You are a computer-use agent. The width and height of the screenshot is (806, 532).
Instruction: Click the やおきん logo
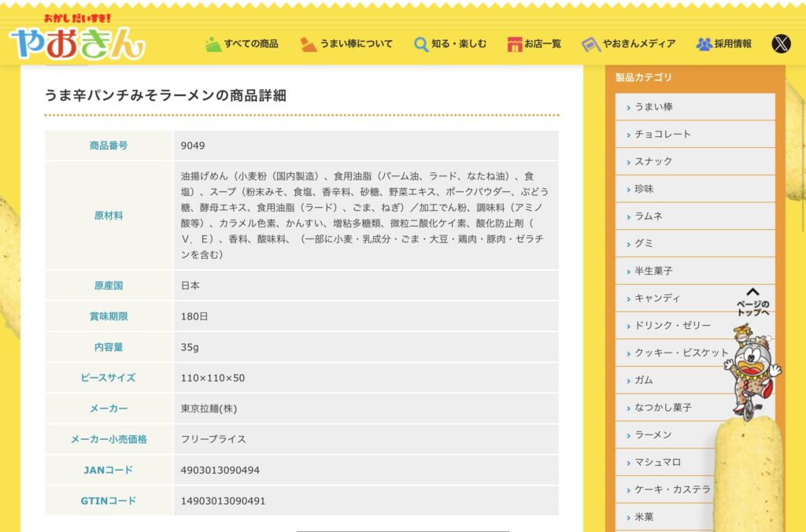[x=77, y=39]
